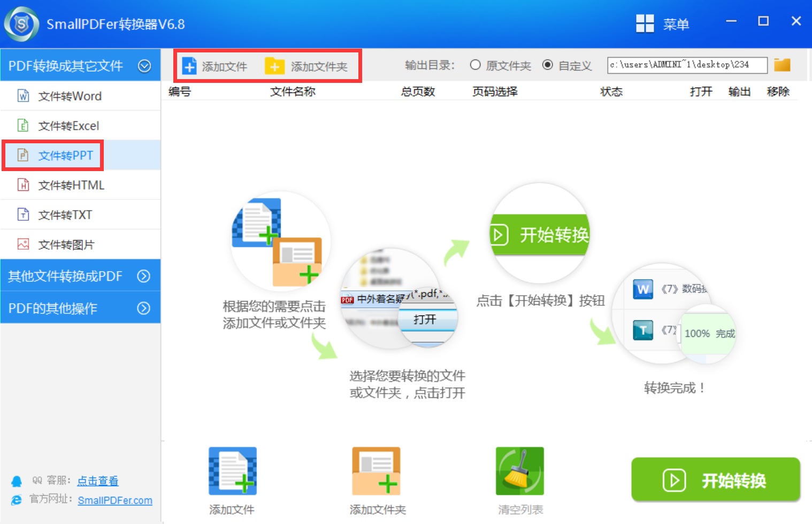
Task: Click the play icon on 开始转换 button
Action: point(674,480)
